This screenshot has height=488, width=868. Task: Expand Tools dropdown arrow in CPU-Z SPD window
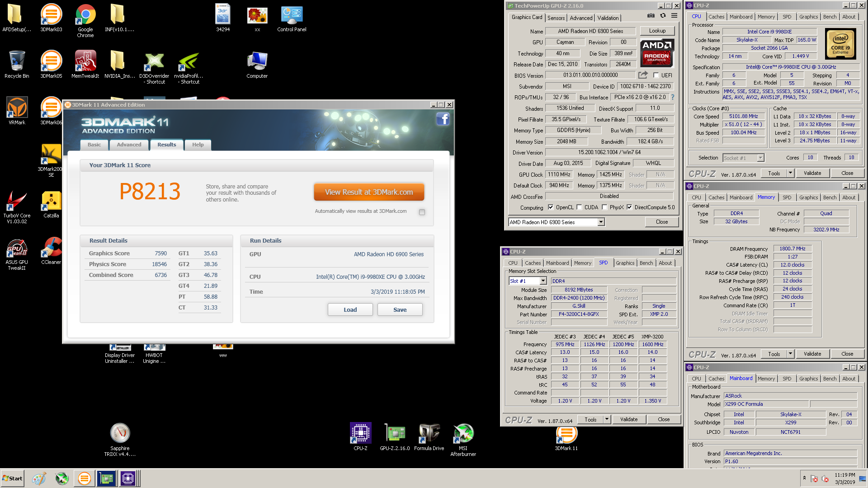607,419
